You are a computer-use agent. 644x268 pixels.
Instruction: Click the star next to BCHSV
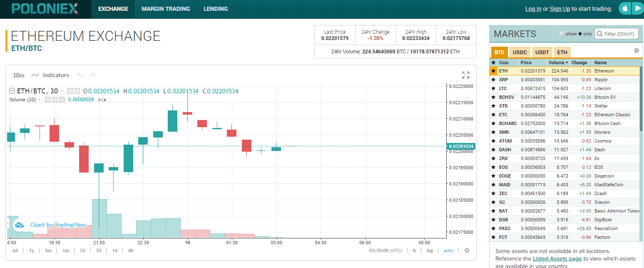(x=493, y=97)
